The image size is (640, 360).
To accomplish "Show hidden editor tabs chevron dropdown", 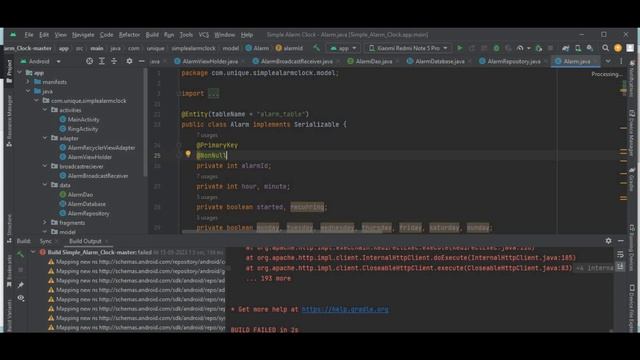I will [x=608, y=61].
